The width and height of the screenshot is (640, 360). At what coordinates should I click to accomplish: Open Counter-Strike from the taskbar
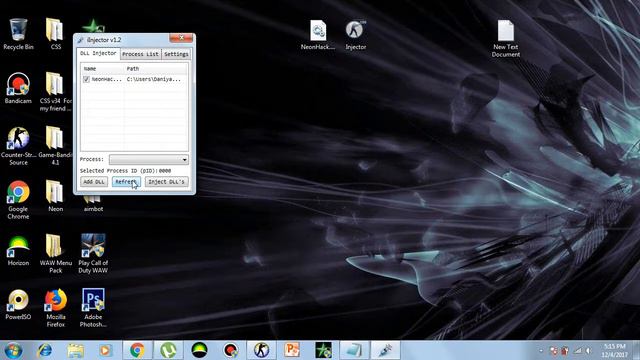262,350
